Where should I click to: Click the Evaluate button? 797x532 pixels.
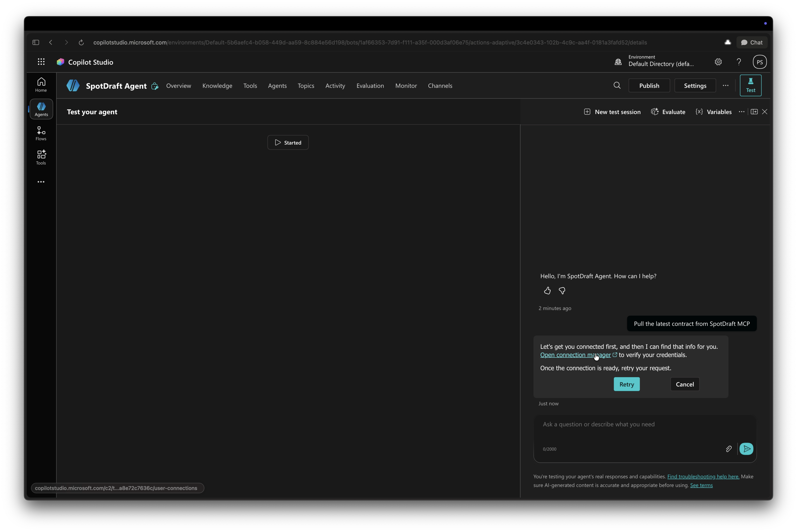(x=668, y=112)
